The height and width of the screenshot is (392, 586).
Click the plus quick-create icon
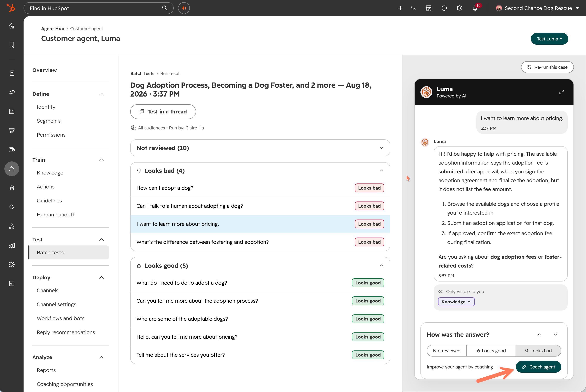point(400,8)
